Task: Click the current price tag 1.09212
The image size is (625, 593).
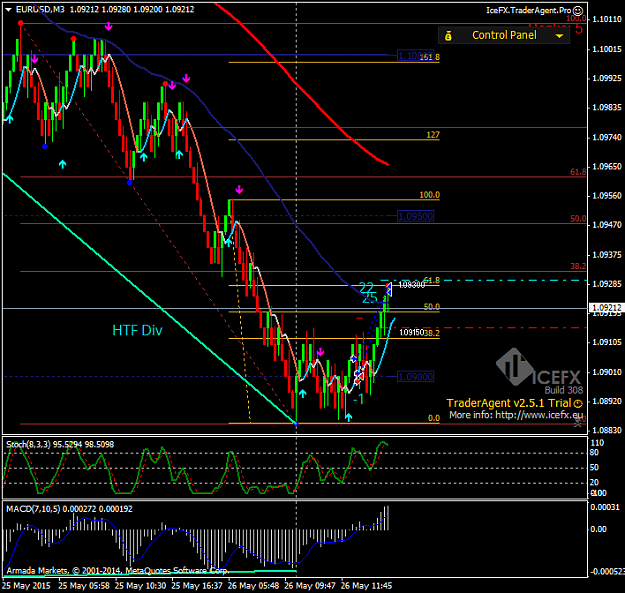Action: pyautogui.click(x=606, y=307)
